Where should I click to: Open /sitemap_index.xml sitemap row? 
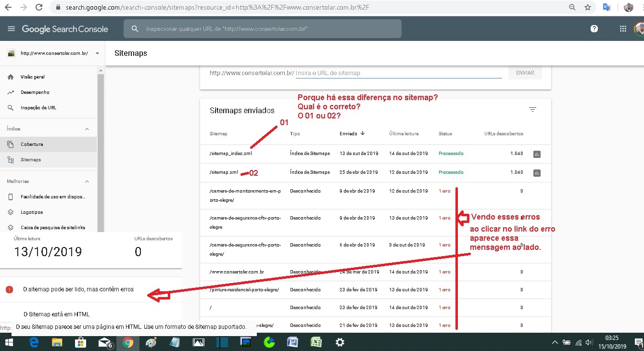click(x=375, y=154)
